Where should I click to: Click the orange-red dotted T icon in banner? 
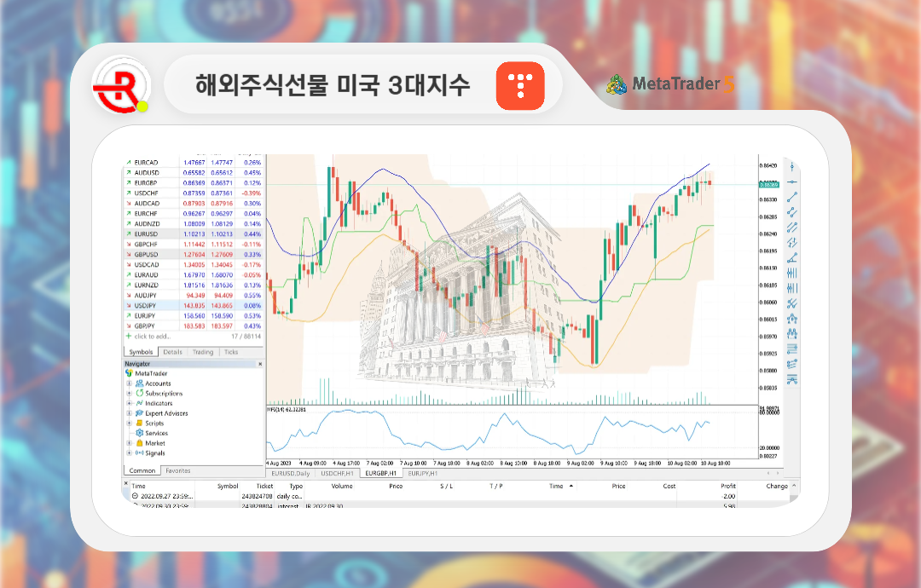520,86
